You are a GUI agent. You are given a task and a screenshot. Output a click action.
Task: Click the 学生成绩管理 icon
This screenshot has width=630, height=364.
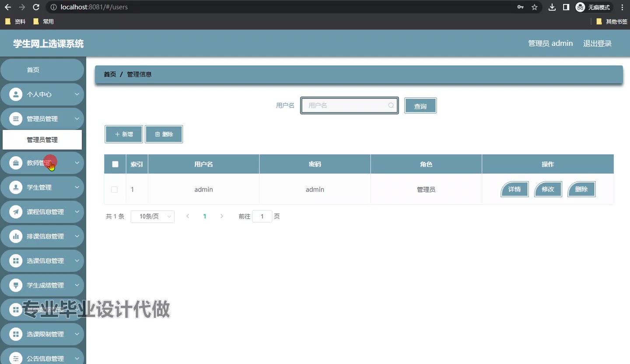point(16,285)
